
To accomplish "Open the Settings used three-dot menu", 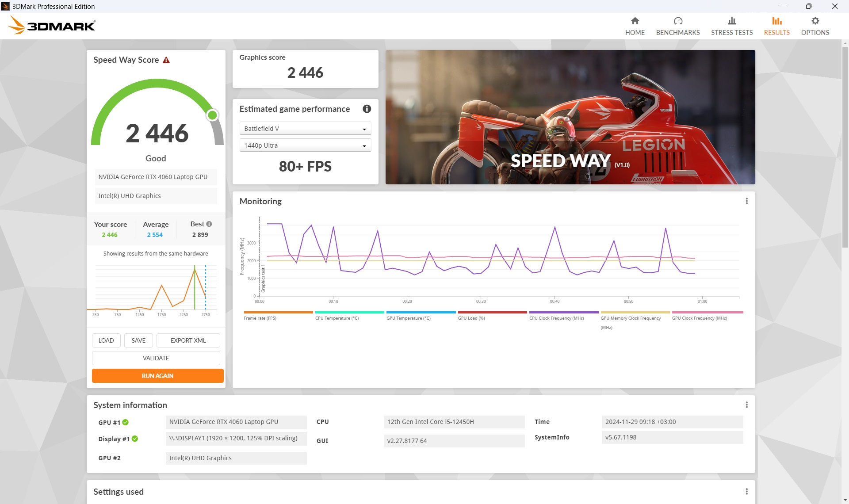I will (x=747, y=492).
